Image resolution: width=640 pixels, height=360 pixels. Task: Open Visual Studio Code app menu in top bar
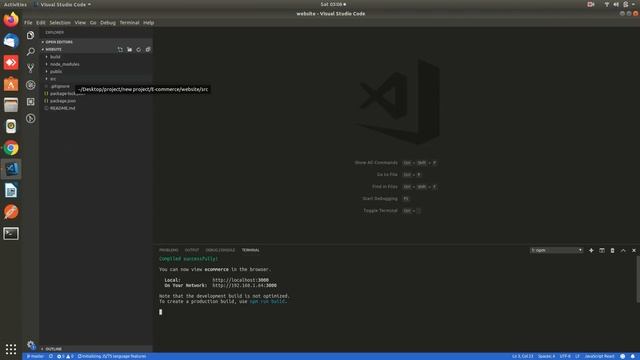point(63,4)
